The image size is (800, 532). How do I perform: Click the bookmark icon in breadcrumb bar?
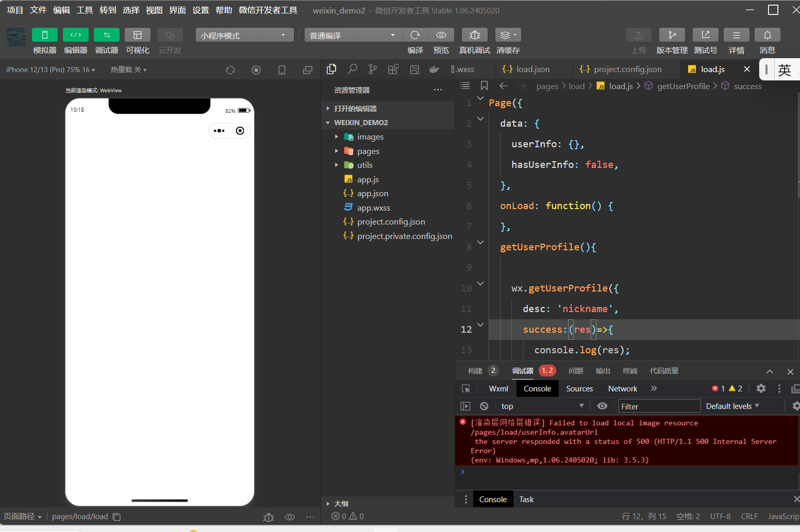pos(484,85)
